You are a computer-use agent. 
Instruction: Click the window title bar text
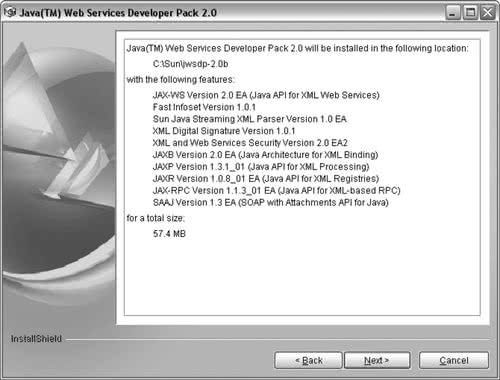118,13
